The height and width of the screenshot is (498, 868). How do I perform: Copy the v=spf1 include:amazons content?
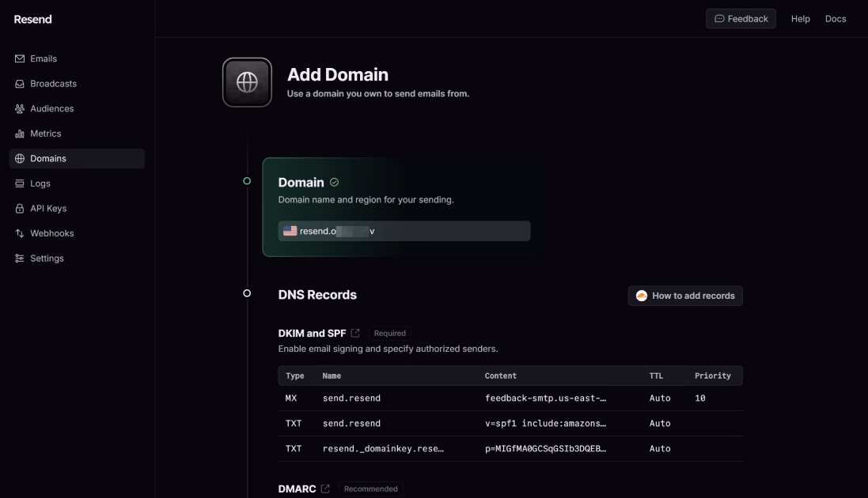[545, 424]
